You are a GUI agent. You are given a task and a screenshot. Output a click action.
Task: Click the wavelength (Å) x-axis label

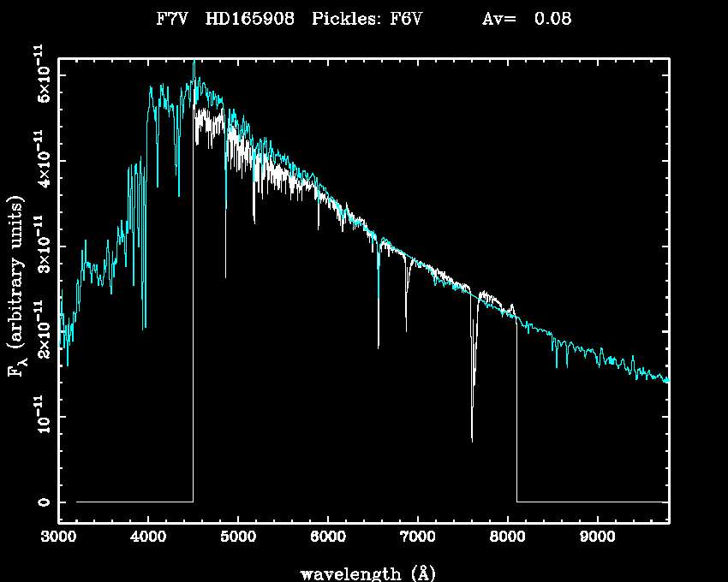pyautogui.click(x=361, y=573)
